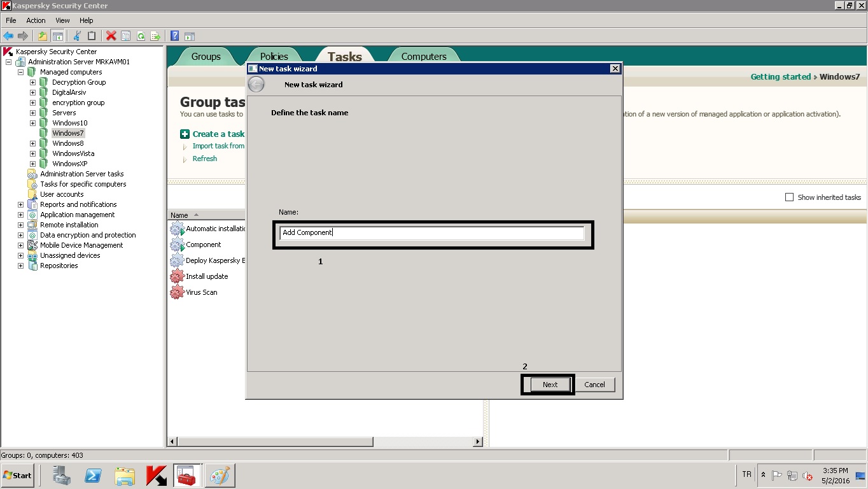
Task: Enable Show inherited tasks checkbox
Action: coord(789,197)
